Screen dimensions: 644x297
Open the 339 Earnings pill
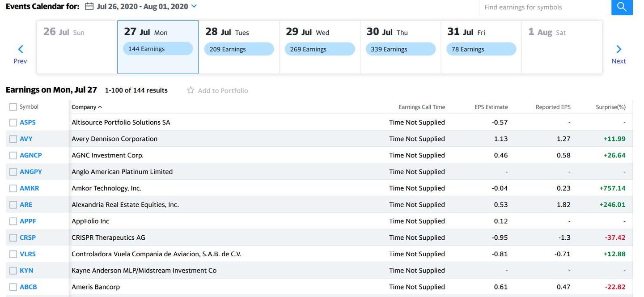(400, 49)
